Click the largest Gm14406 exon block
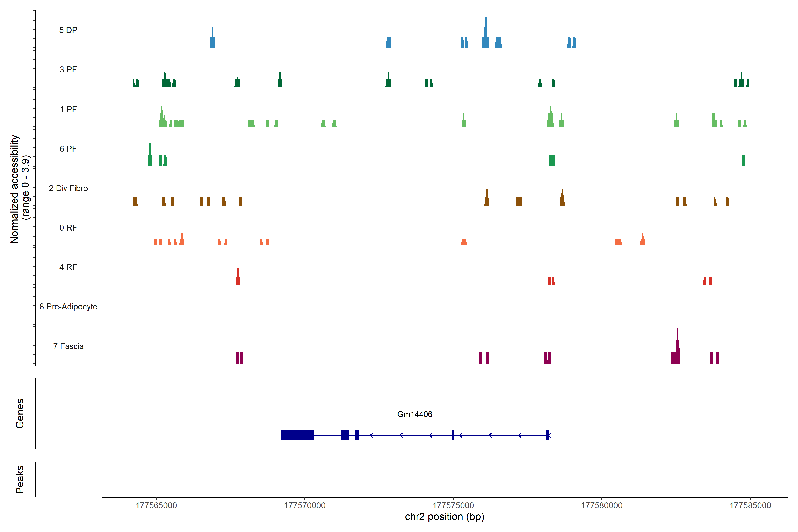The width and height of the screenshot is (798, 532). [x=297, y=435]
